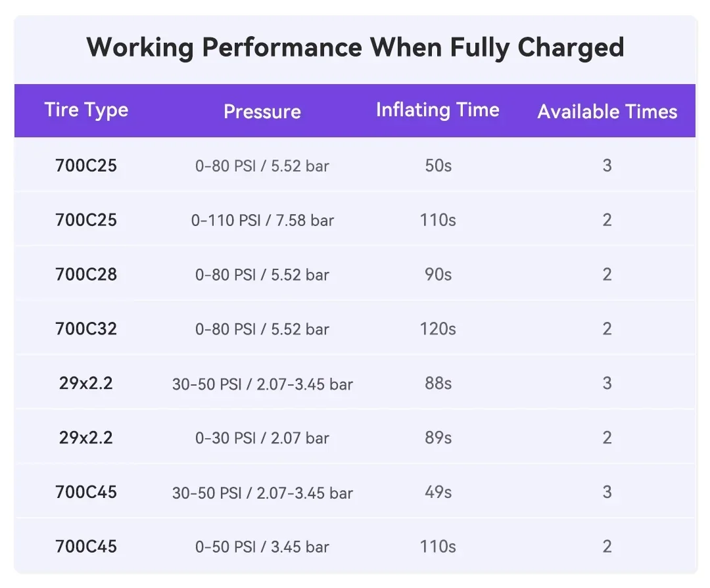Click the 0-30 PSI / 2.07 bar cell

pyautogui.click(x=262, y=438)
